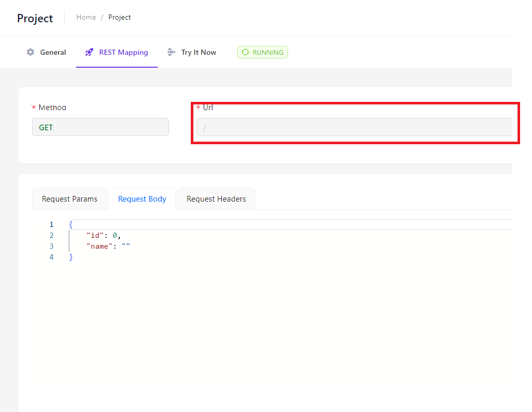Open the GET method dropdown
Viewport: 532px width, 412px height.
100,127
